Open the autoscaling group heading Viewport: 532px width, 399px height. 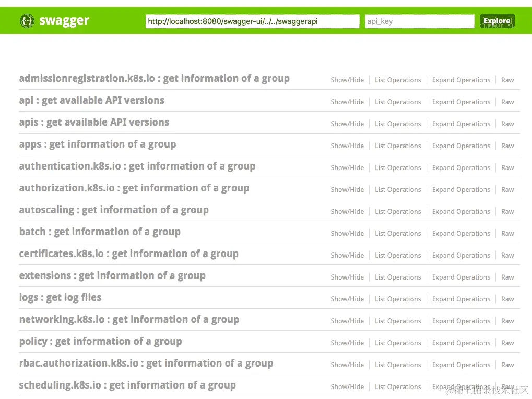[x=114, y=210]
